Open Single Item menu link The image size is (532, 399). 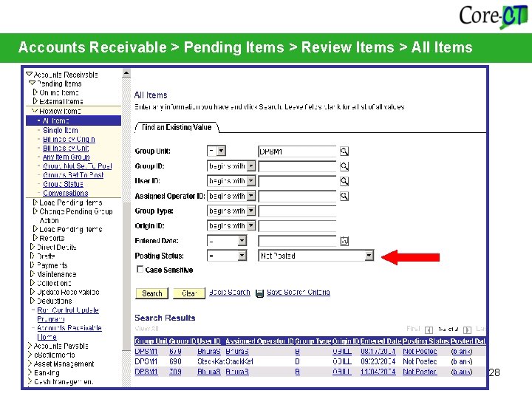pos(61,130)
